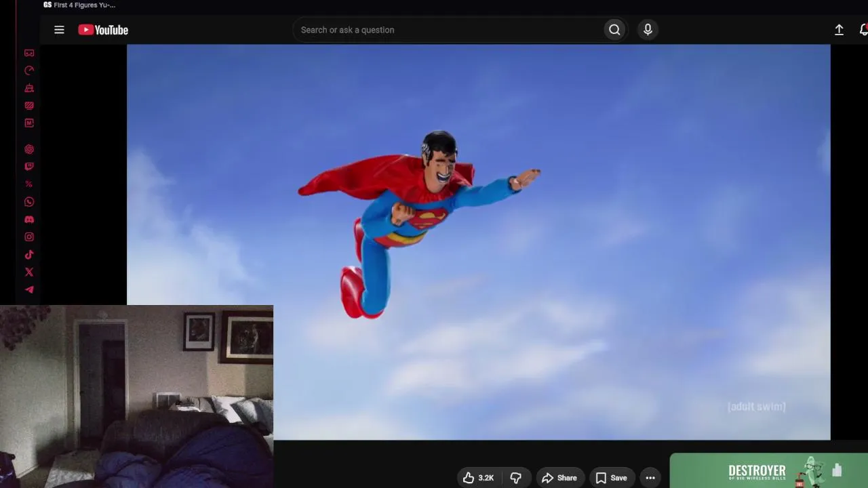Open the ChatGPT sidebar panel
868x488 pixels.
pos(29,149)
